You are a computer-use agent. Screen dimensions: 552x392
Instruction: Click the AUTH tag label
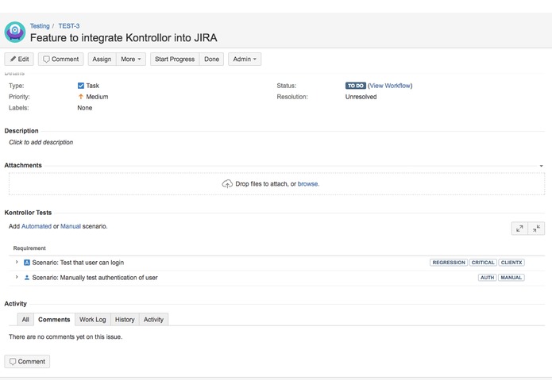[487, 278]
